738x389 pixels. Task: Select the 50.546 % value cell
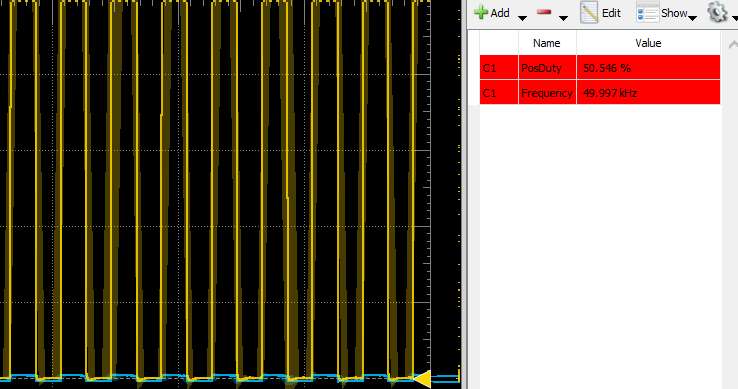[648, 68]
